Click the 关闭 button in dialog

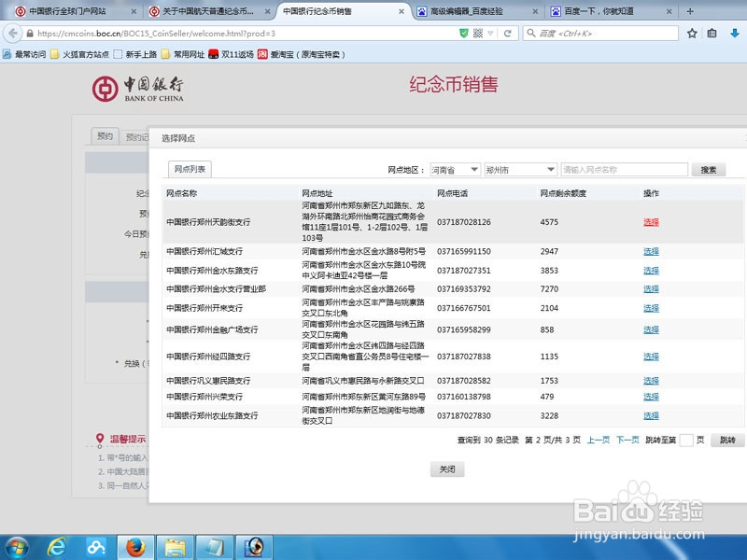tap(447, 469)
